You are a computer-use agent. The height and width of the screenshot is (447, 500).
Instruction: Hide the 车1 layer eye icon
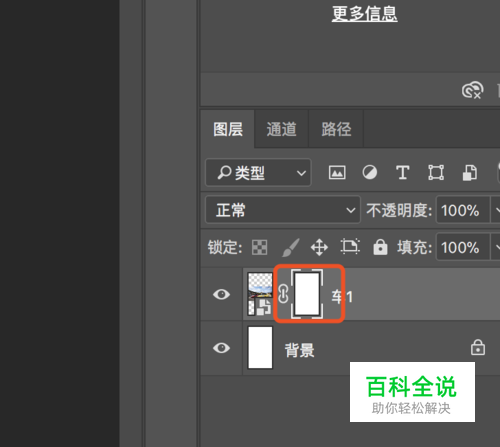click(x=221, y=294)
